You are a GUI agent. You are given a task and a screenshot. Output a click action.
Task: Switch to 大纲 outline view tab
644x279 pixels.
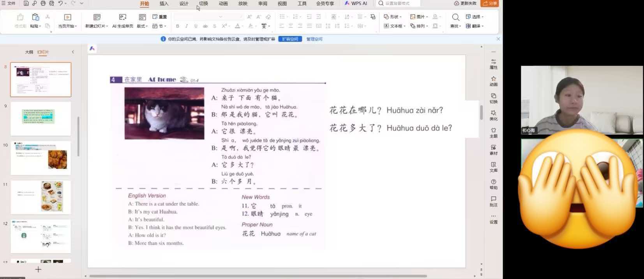click(29, 52)
